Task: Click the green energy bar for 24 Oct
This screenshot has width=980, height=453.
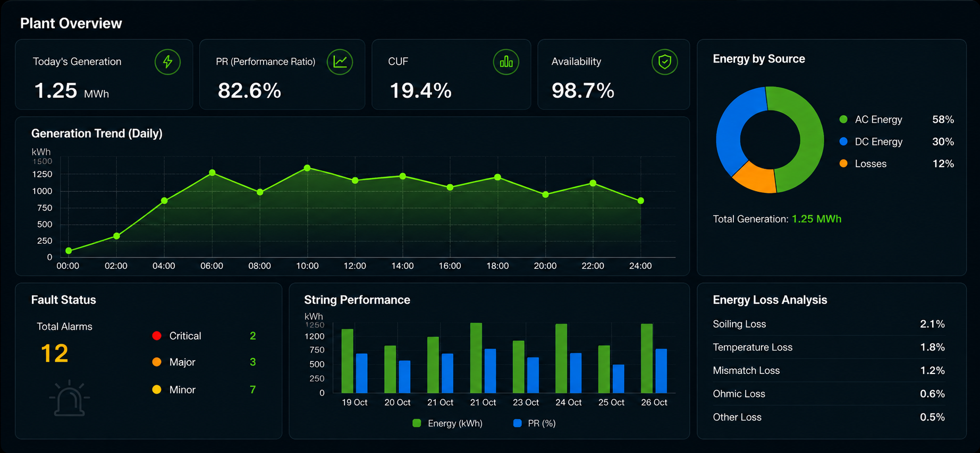Action: tap(561, 358)
